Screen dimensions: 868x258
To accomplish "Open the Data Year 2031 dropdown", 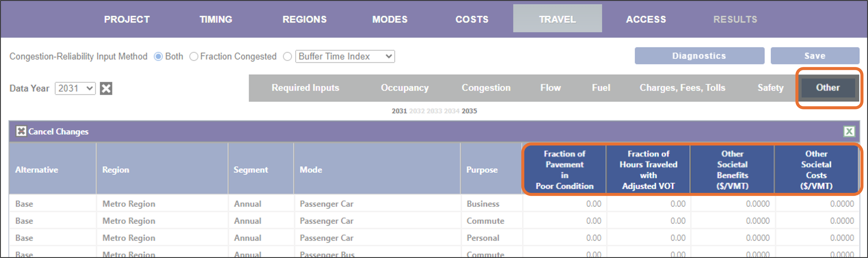I will [75, 88].
